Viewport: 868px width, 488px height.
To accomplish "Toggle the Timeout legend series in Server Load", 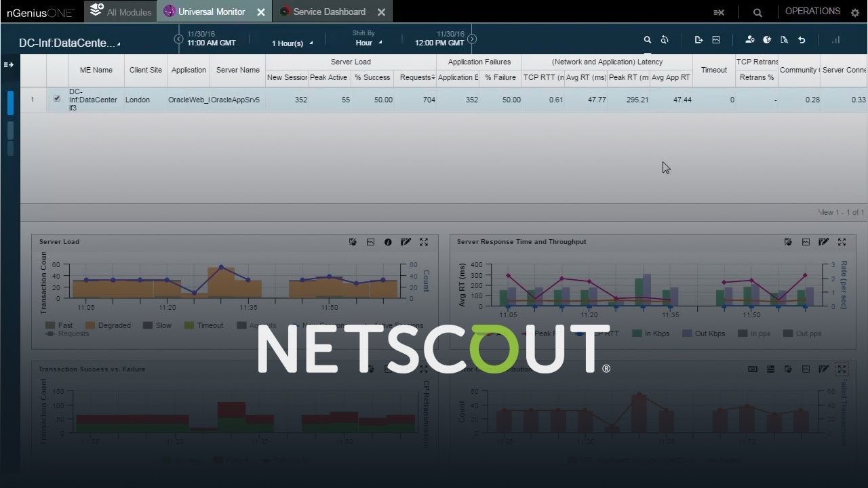I will [x=203, y=325].
